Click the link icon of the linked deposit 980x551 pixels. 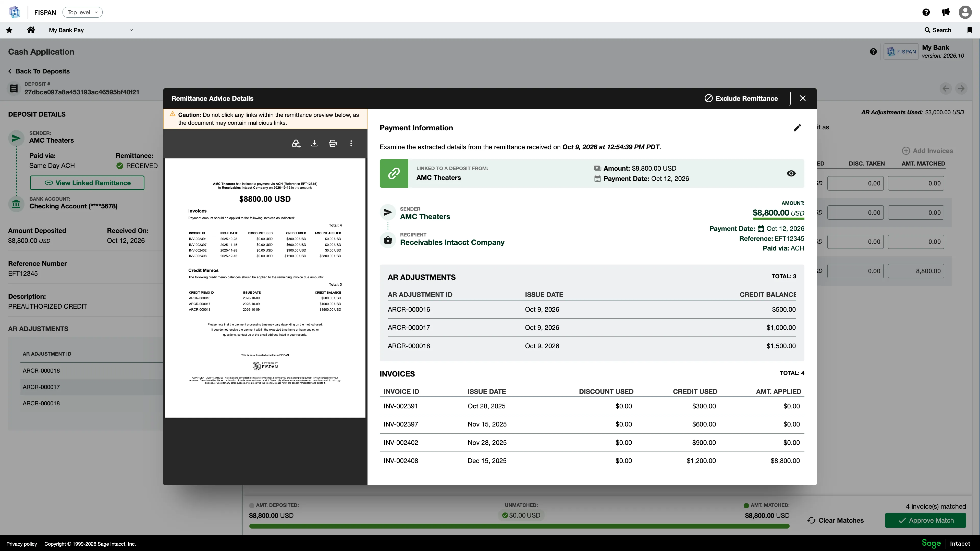coord(394,173)
